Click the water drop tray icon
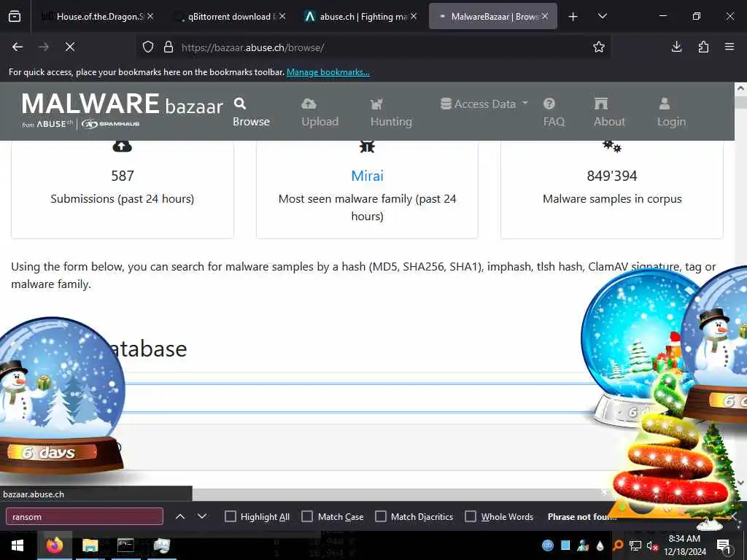 600,545
